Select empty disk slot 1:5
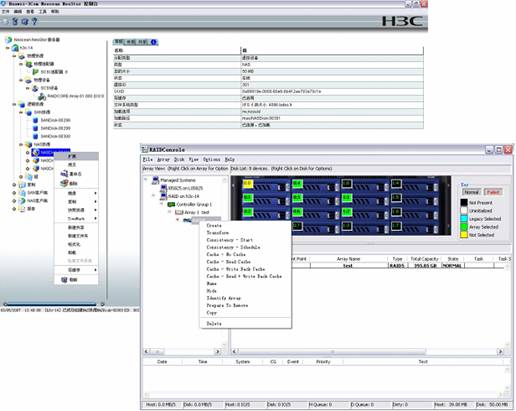Screen dimensions: 516x411 tap(396, 198)
